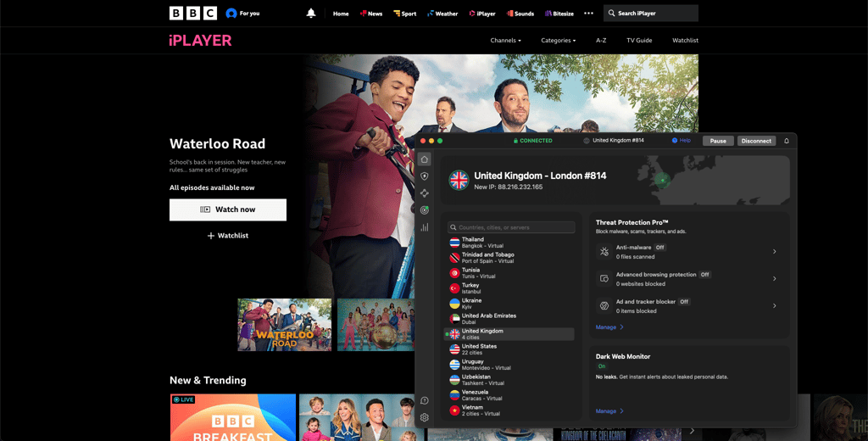Open the Channels dropdown
The height and width of the screenshot is (441, 868).
point(505,41)
